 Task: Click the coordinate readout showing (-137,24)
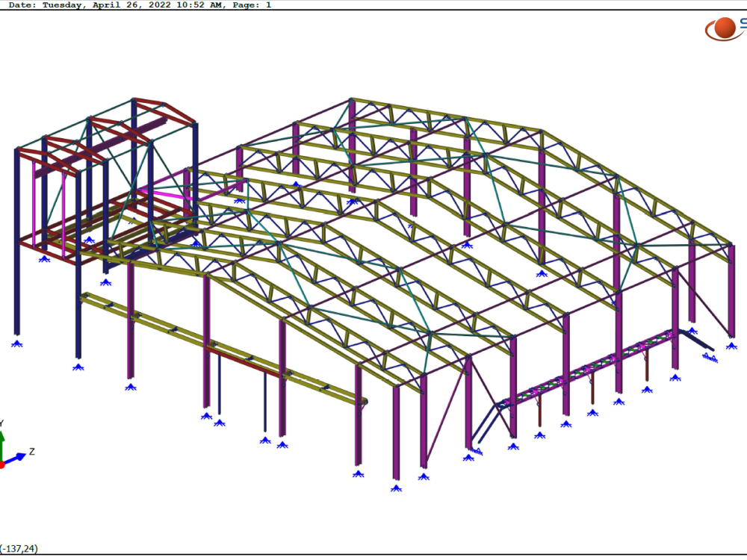[x=17, y=548]
